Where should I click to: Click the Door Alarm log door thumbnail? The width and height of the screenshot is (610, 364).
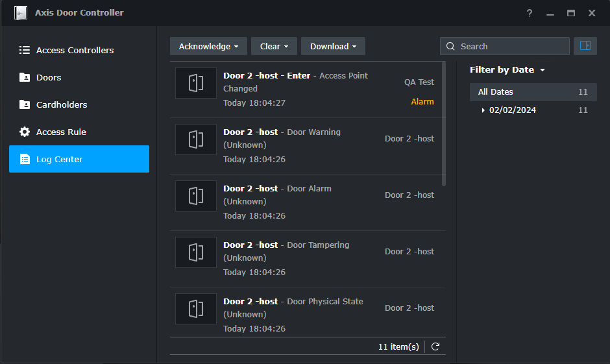point(196,196)
